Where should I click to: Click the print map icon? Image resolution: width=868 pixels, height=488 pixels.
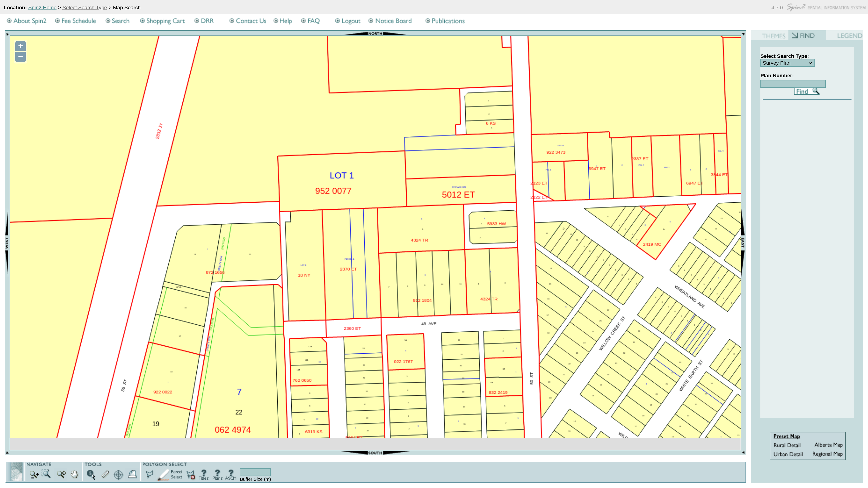click(x=132, y=474)
